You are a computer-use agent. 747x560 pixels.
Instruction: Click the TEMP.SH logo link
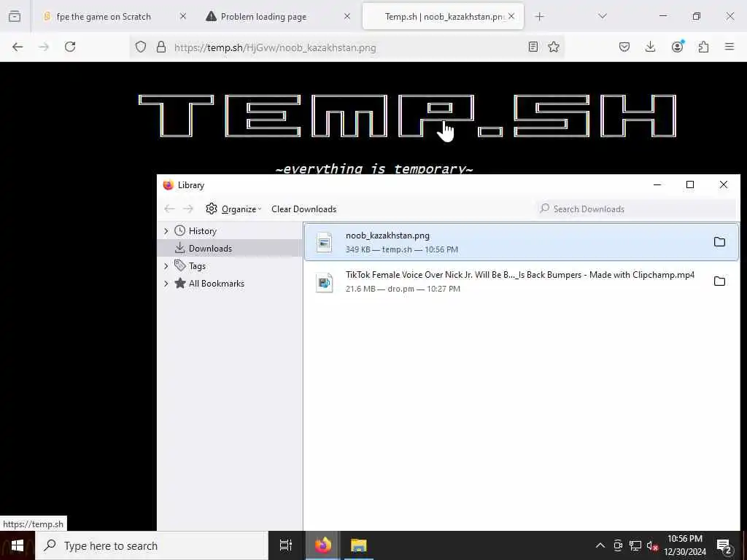tap(407, 116)
